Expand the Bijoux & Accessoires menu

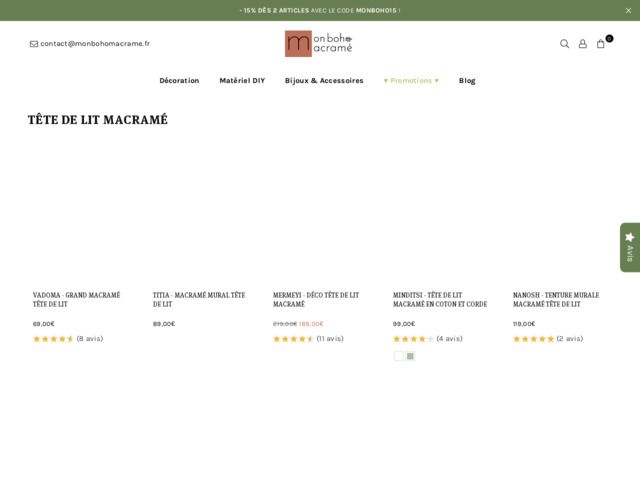point(324,81)
